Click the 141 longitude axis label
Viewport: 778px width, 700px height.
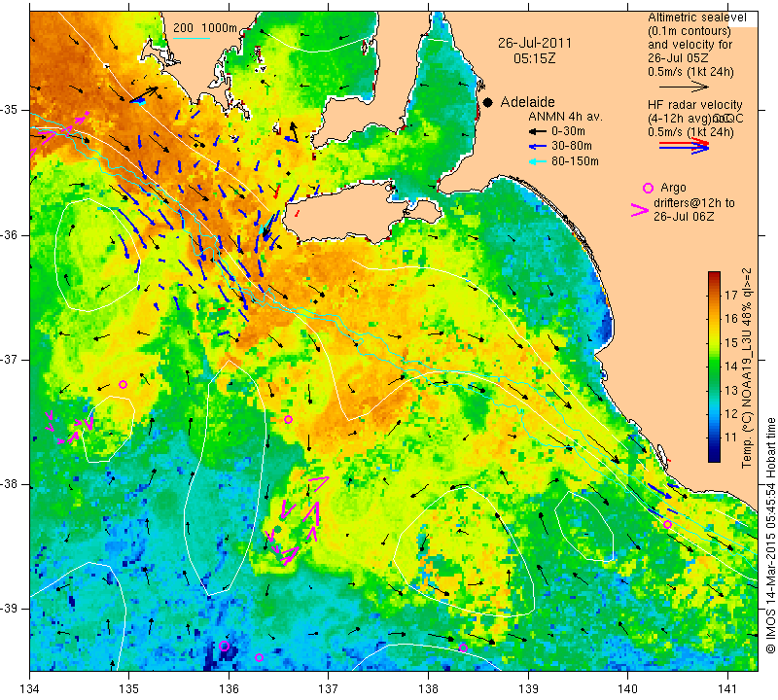point(727,689)
